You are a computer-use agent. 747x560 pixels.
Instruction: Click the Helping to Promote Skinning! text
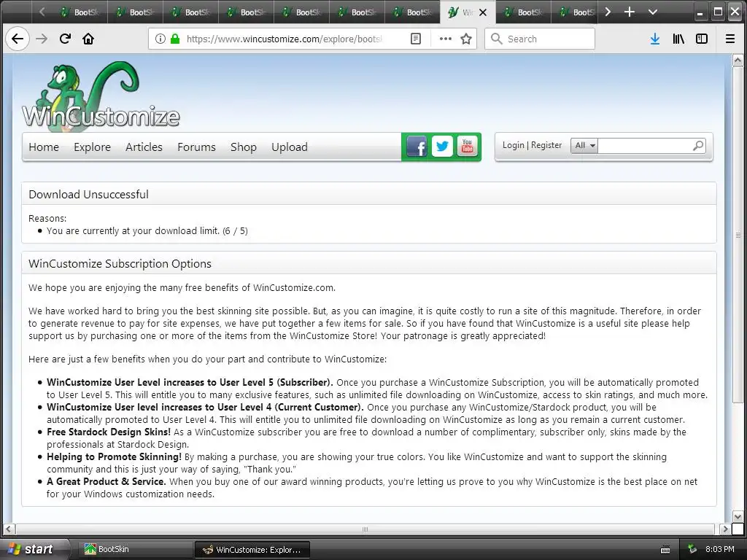pyautogui.click(x=114, y=456)
